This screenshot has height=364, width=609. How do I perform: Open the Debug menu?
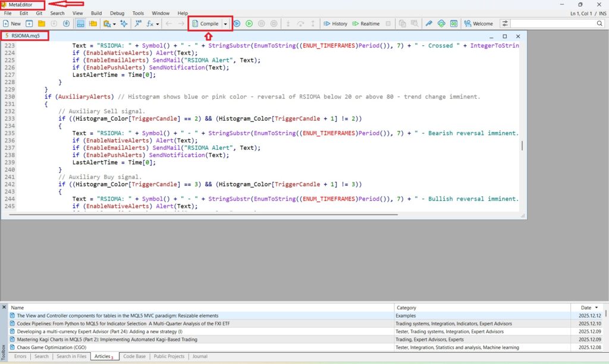point(117,12)
